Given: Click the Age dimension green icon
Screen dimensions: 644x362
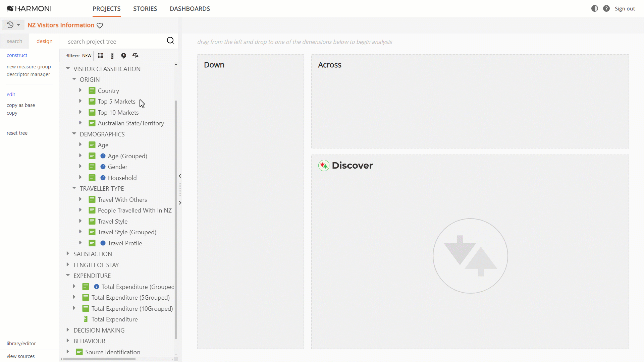Looking at the screenshot, I should [92, 145].
